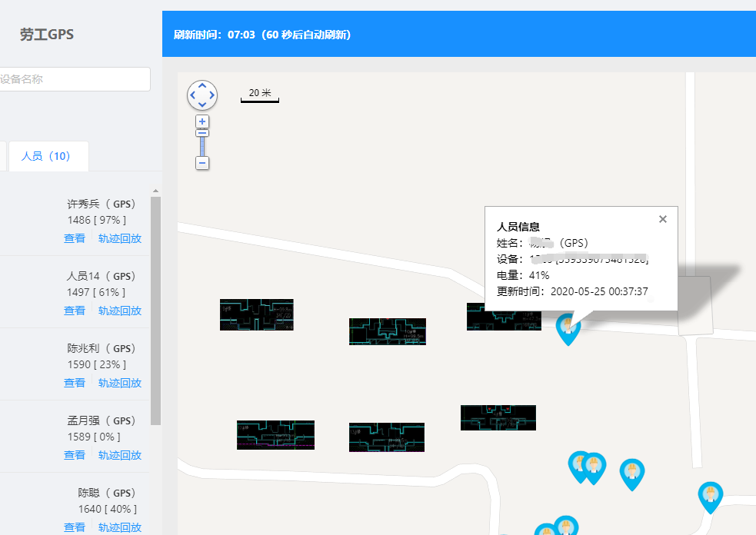
Task: Click the device name search field
Action: (x=73, y=79)
